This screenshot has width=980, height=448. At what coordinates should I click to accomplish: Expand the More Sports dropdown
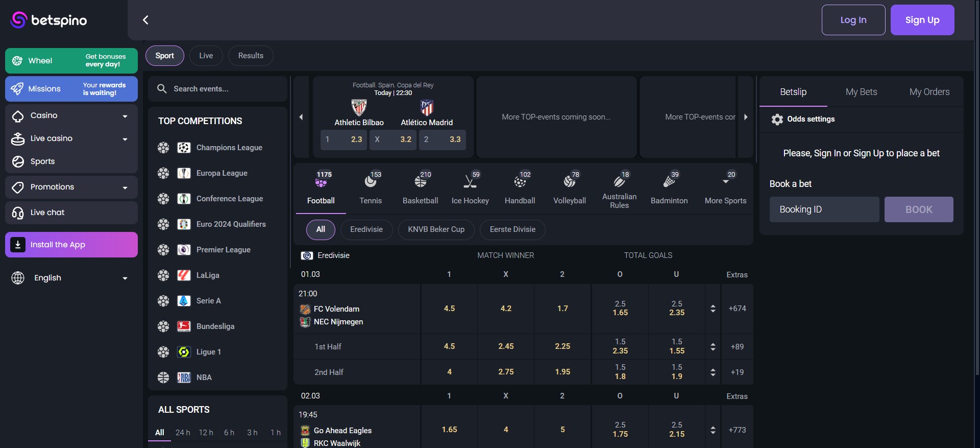pyautogui.click(x=725, y=188)
